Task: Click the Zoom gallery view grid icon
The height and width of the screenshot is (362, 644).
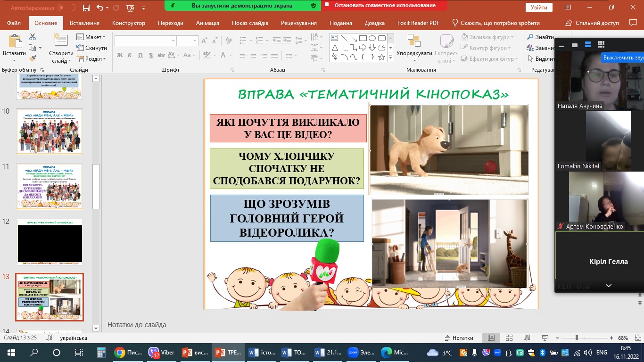Action: click(601, 45)
